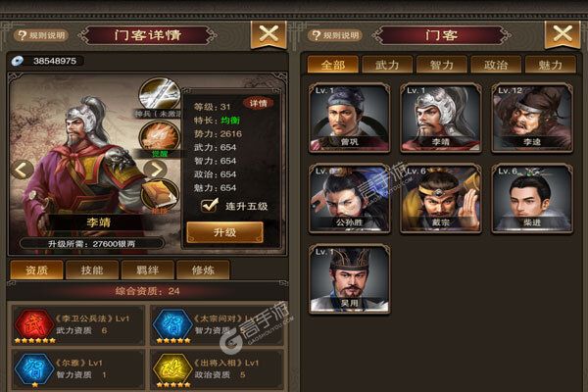Toggle the 连升五级 checkbox

coord(210,205)
